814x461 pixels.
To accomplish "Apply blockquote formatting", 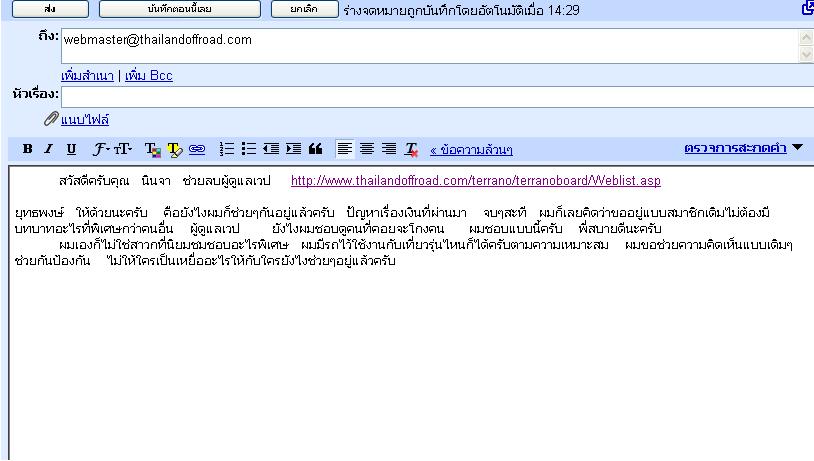I will click(316, 149).
